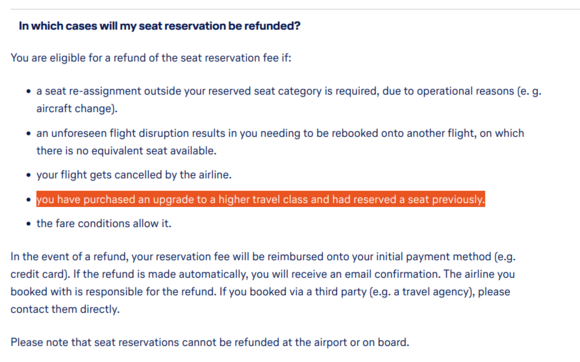Click the bullet point before 'your flight gets cancelled'
This screenshot has height=362, width=580.
(x=28, y=175)
